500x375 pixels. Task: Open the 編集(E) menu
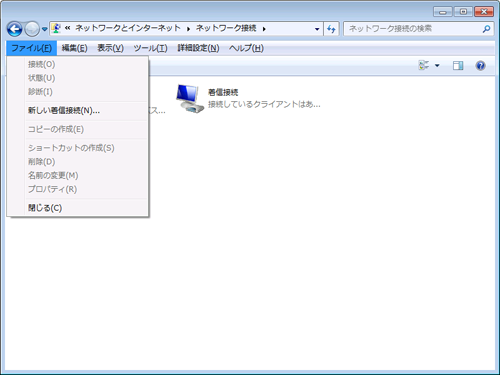coord(74,48)
